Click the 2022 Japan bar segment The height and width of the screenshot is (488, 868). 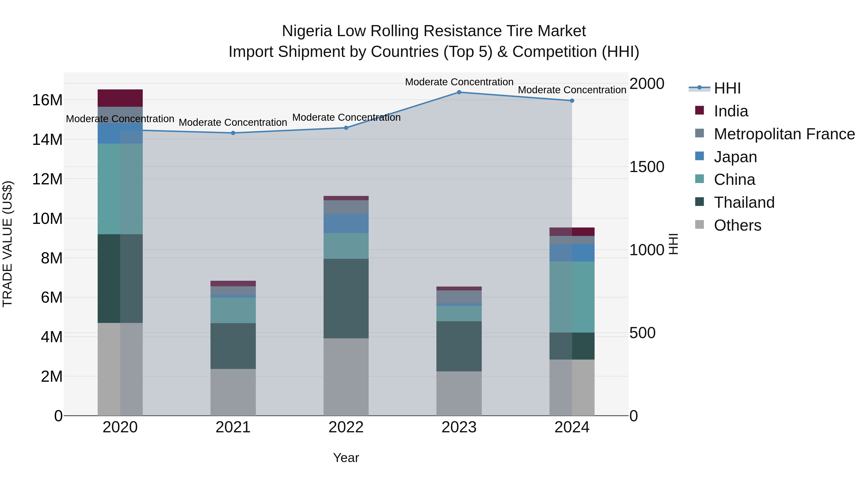coord(346,224)
